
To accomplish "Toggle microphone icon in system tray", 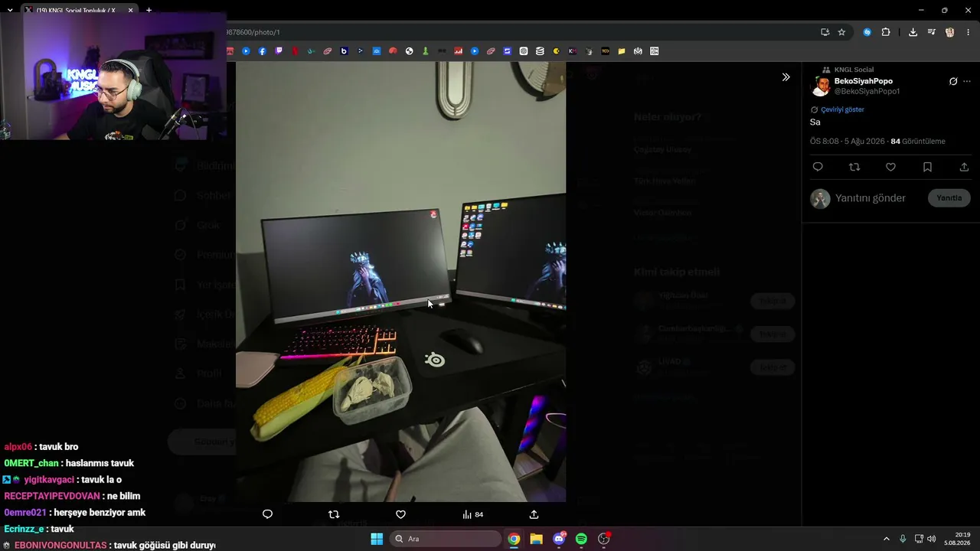I will 903,539.
